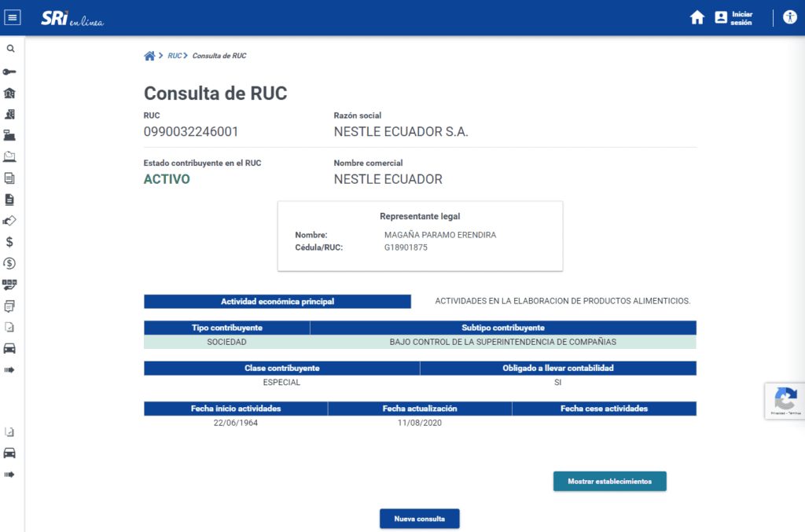Image resolution: width=805 pixels, height=532 pixels.
Task: Click the SRI en línea logo
Action: (72, 19)
